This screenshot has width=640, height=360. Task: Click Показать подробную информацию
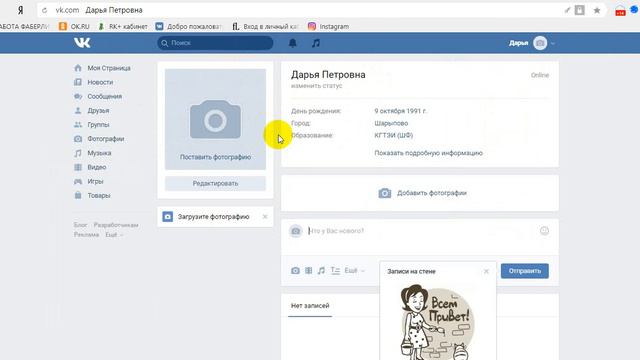coord(428,153)
